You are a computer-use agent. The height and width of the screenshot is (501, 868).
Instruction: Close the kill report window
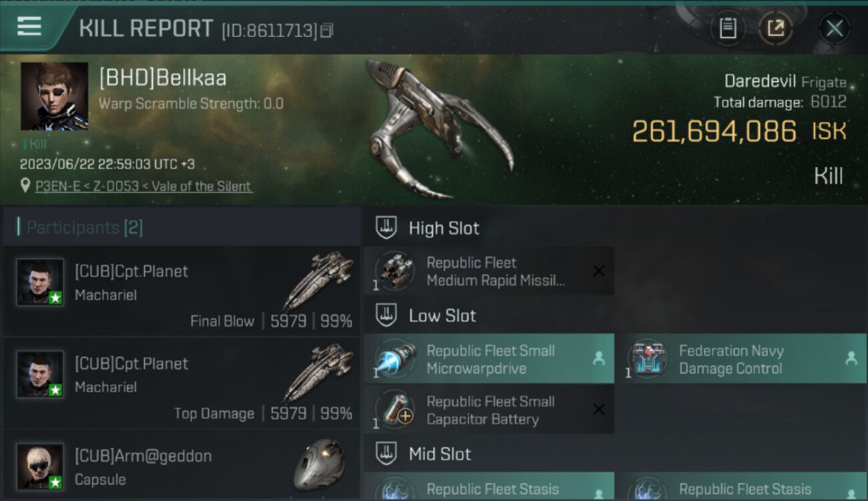point(834,28)
